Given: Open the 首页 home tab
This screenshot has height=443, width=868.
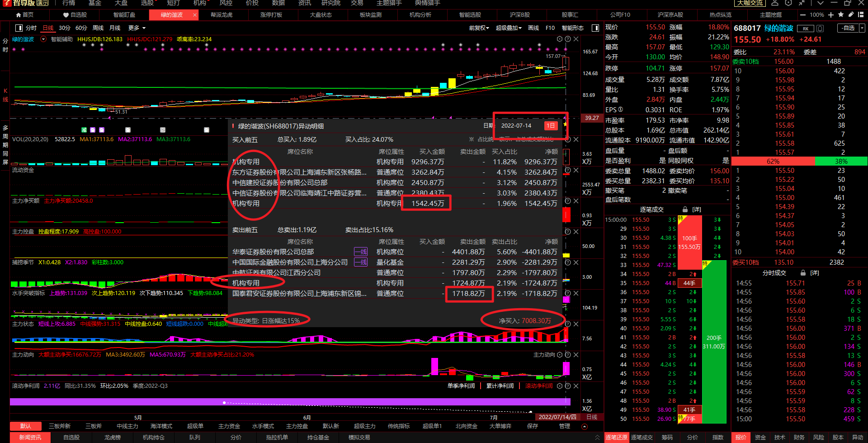Looking at the screenshot, I should click(x=25, y=15).
